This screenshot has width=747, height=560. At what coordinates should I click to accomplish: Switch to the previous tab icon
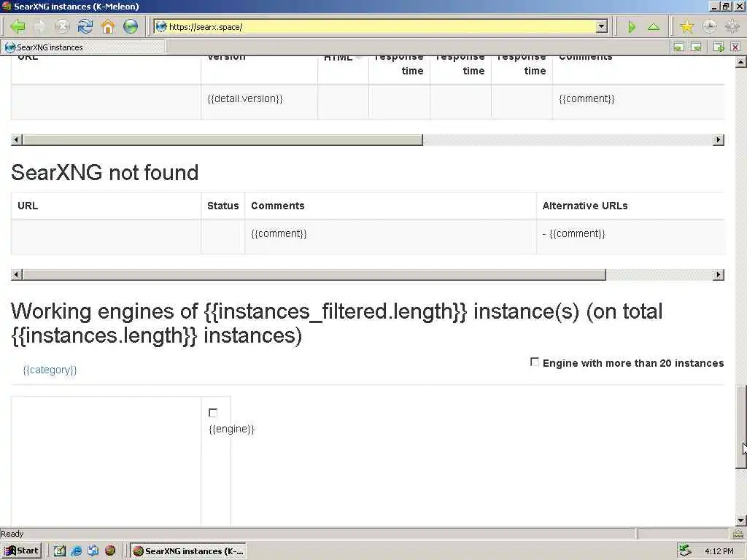pos(678,47)
